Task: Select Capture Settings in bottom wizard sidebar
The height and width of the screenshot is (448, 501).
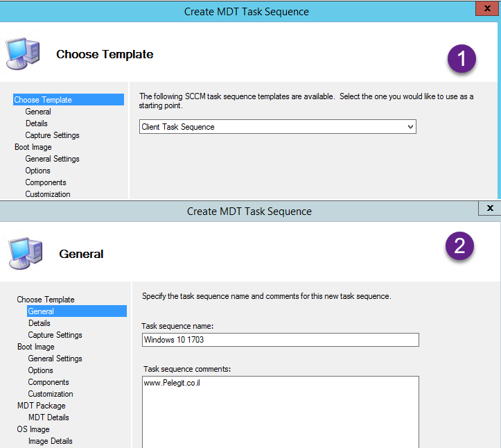Action: pos(55,335)
